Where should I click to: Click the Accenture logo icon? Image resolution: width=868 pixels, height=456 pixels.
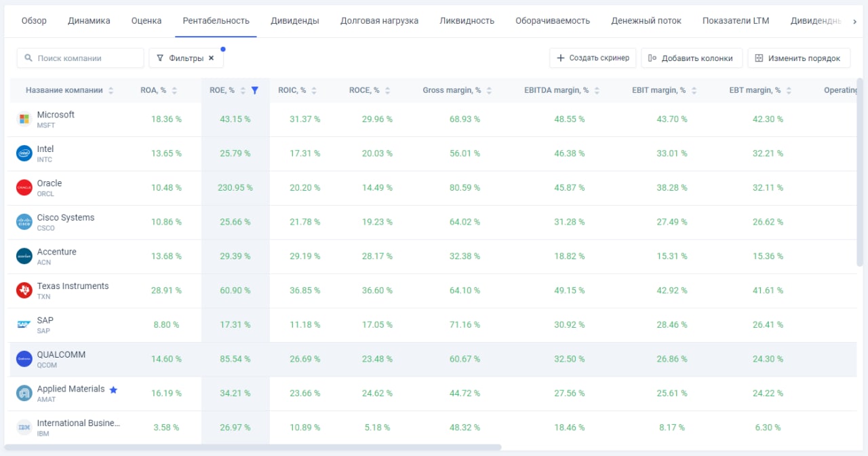click(24, 256)
